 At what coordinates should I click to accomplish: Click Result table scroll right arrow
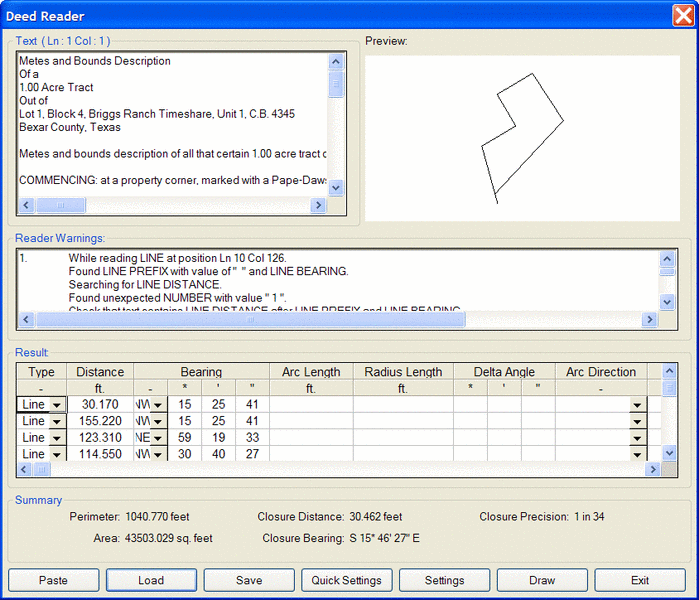pyautogui.click(x=653, y=469)
